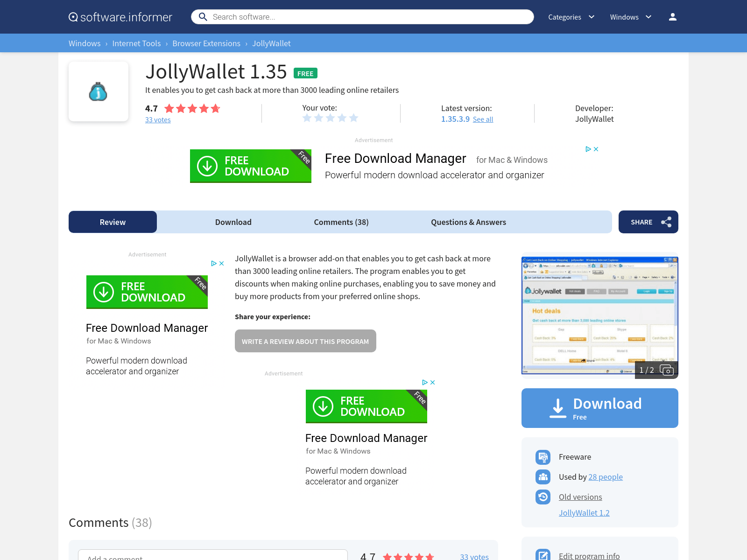Click See all versions link
747x560 pixels.
coord(483,119)
